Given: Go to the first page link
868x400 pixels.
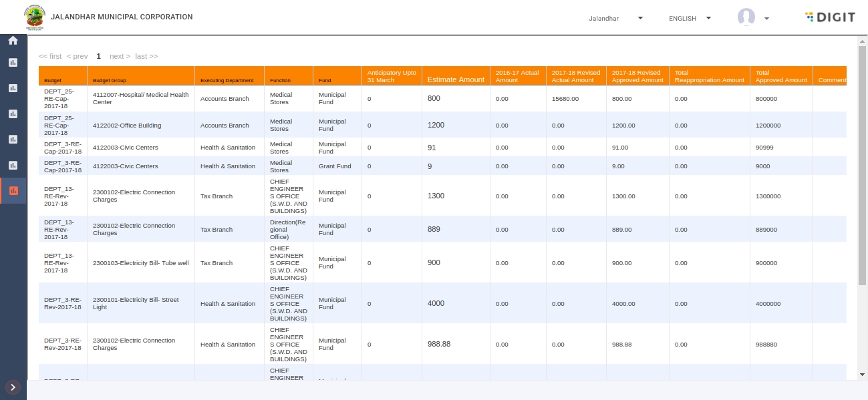Looking at the screenshot, I should click(50, 56).
